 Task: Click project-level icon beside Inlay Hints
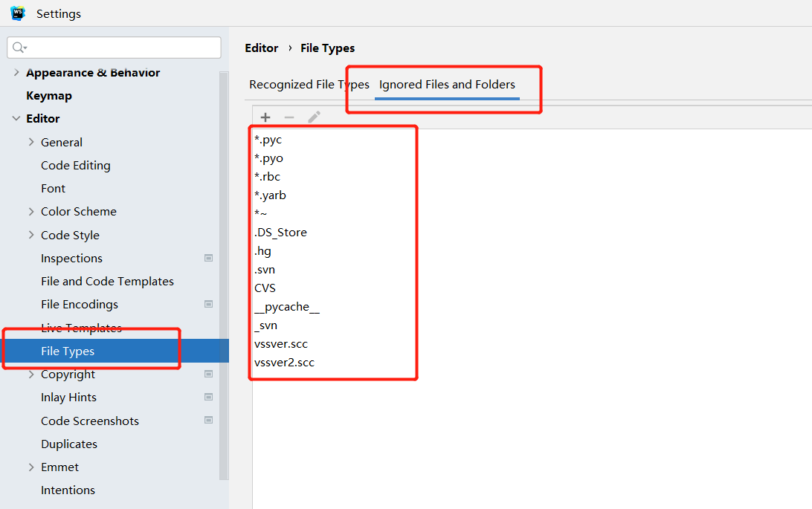point(209,398)
